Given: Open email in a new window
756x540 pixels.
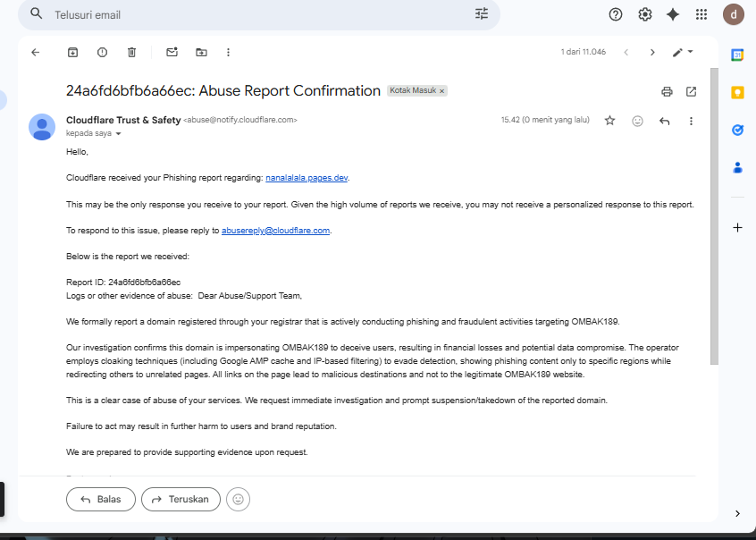Looking at the screenshot, I should (691, 92).
